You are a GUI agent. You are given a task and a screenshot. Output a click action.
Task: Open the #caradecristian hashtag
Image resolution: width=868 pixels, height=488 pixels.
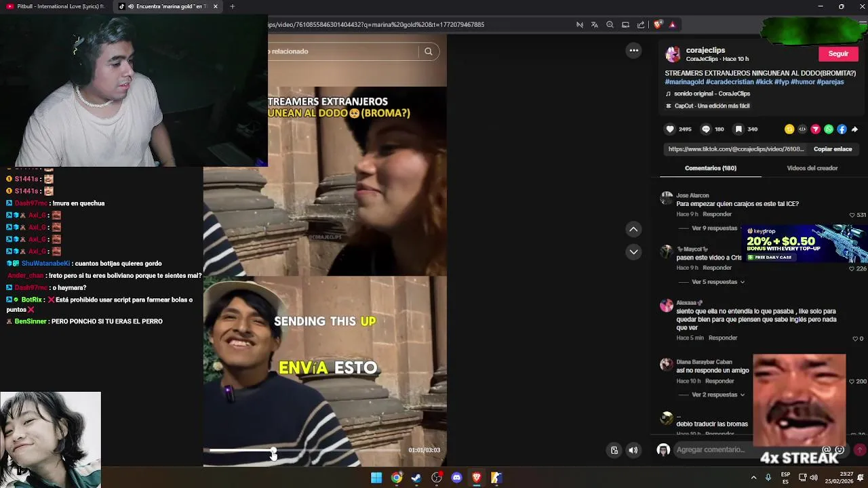(x=730, y=82)
